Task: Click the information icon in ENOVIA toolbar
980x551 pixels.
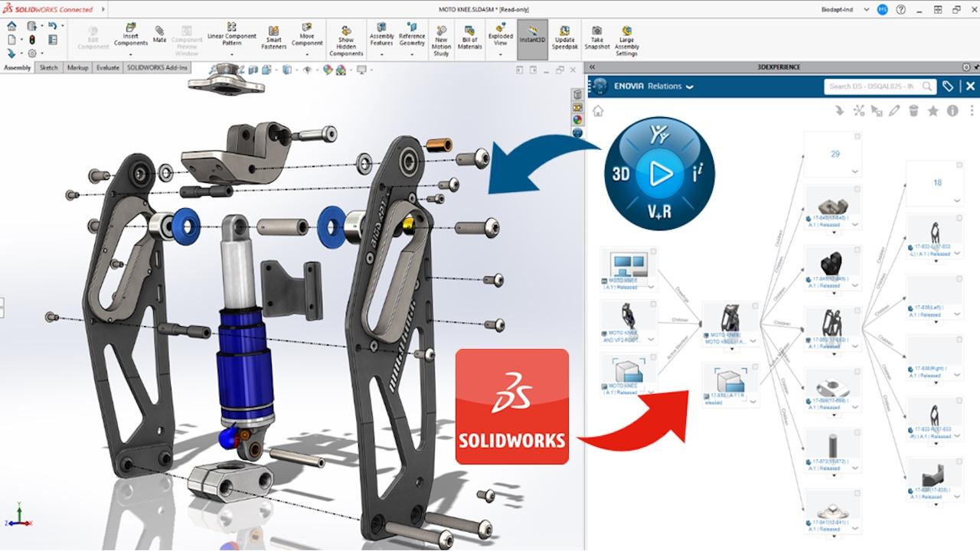Action: click(952, 111)
